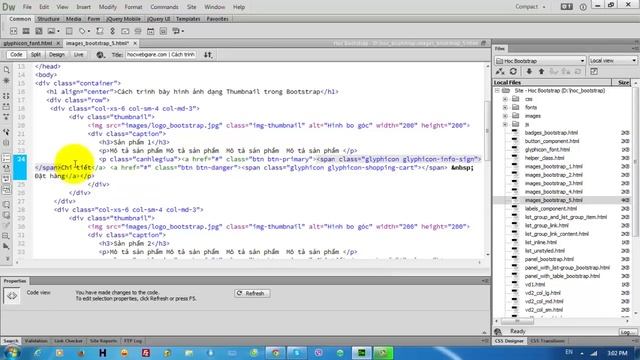The width and height of the screenshot is (640, 360).
Task: Open the Images insert dropdown arrow
Action: point(58,31)
